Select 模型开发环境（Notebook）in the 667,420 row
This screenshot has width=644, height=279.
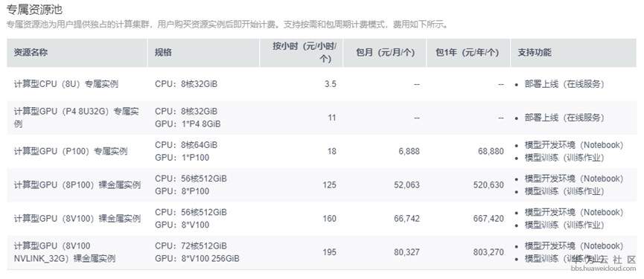(x=574, y=212)
